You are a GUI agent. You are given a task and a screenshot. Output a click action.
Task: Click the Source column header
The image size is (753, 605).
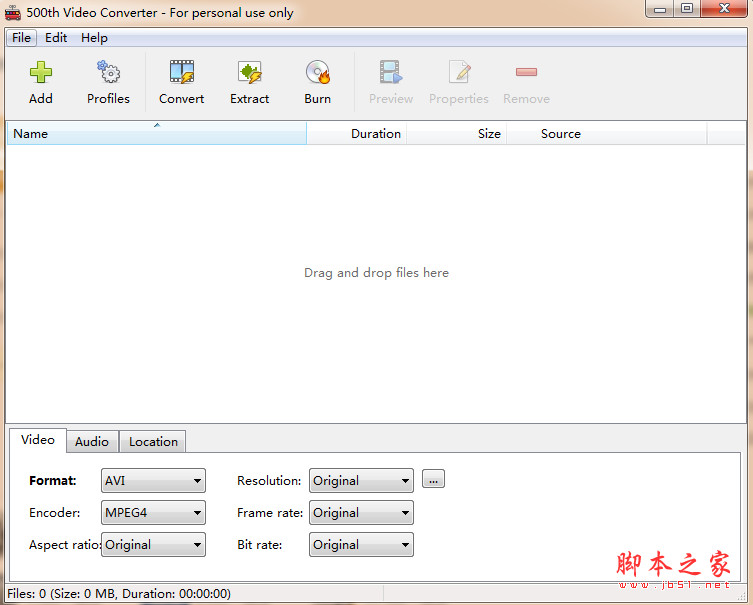(x=607, y=133)
